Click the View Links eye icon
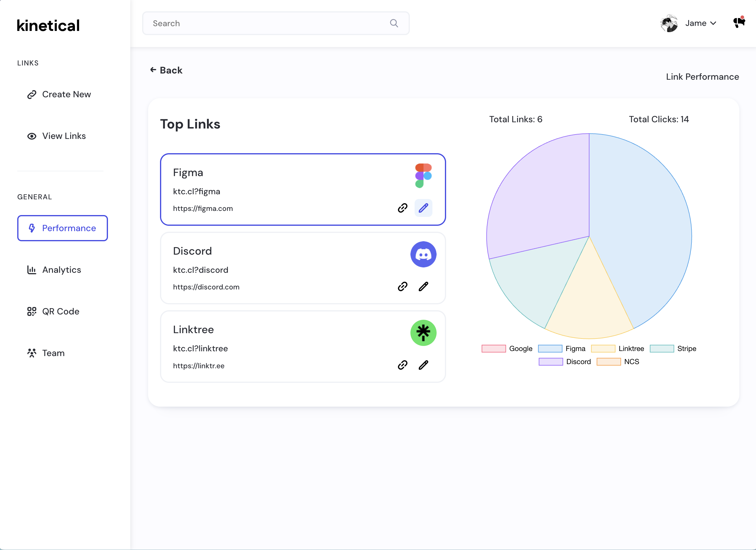Screen dimensions: 756x550 point(32,136)
